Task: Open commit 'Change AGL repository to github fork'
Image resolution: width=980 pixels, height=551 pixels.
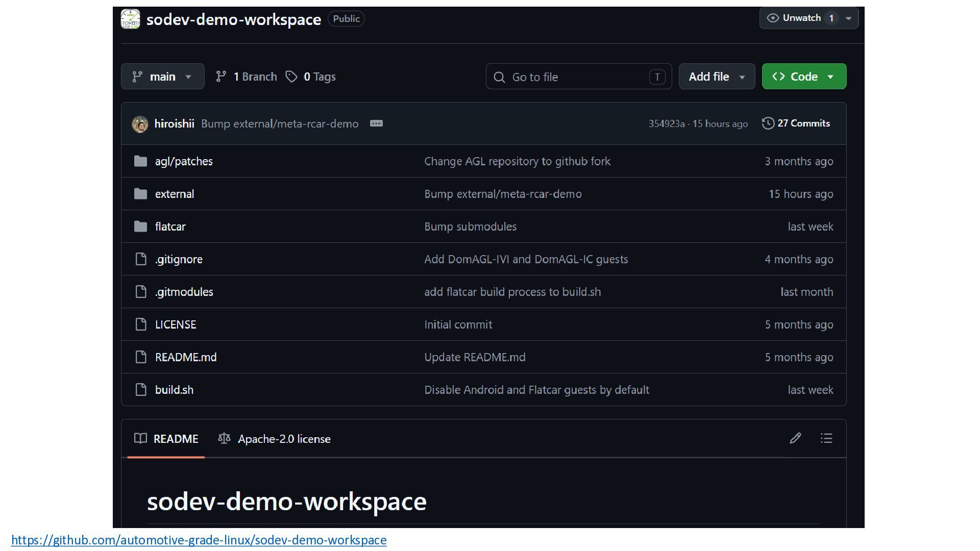Action: pos(518,161)
